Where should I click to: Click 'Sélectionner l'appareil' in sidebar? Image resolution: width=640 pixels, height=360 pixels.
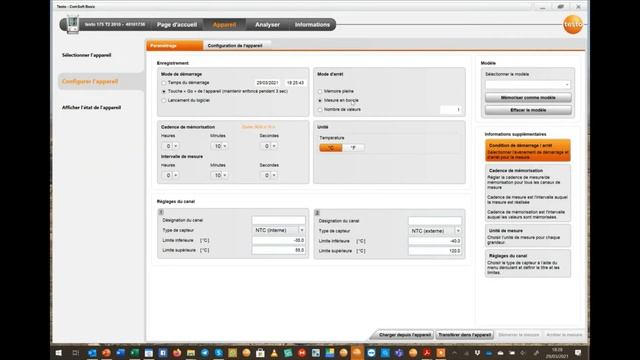pos(87,55)
